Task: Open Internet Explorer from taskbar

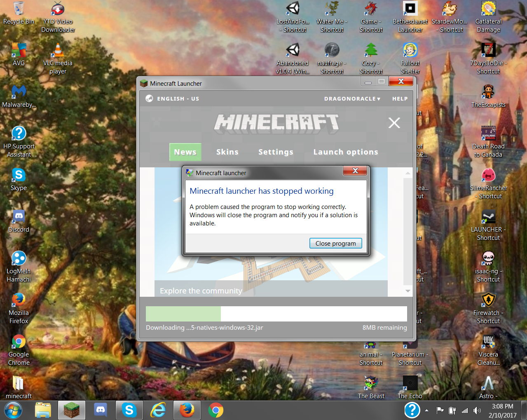Action: (x=158, y=410)
